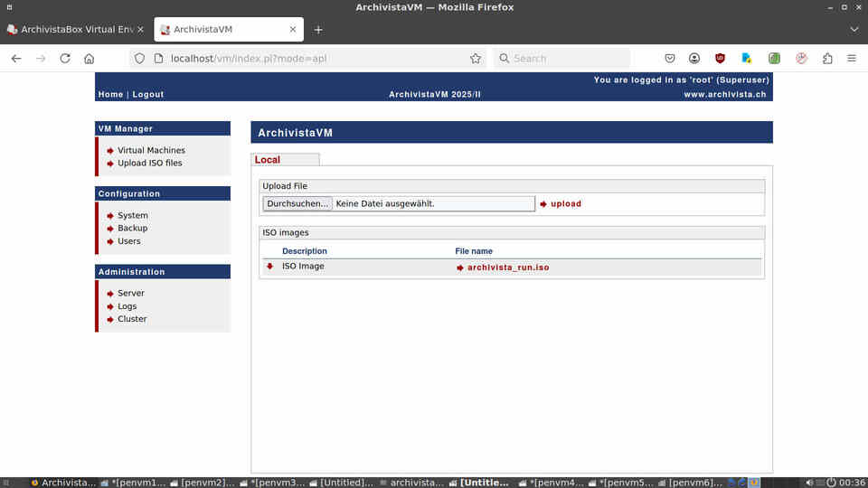
Task: Click the File name column header
Action: coord(473,251)
